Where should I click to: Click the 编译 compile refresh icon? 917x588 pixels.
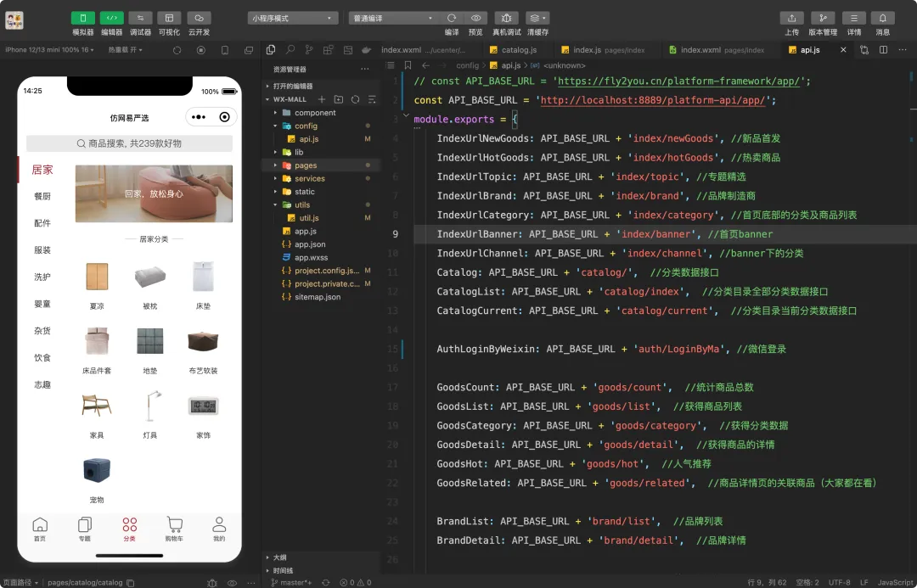coord(452,18)
